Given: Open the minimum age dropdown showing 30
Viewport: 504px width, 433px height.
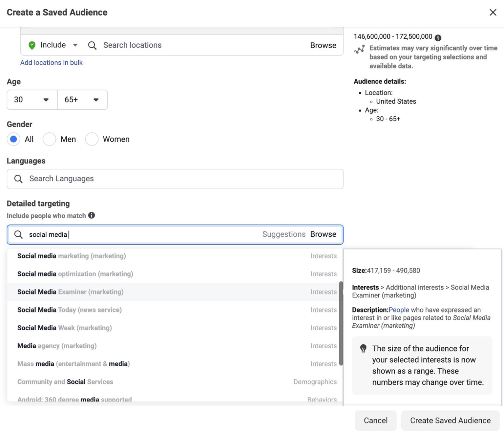Looking at the screenshot, I should pyautogui.click(x=31, y=100).
